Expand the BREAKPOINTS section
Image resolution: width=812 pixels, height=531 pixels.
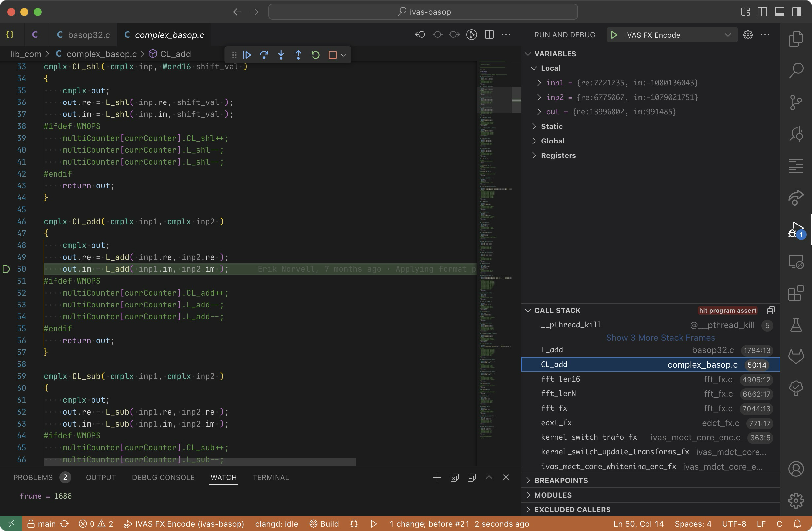tap(561, 480)
